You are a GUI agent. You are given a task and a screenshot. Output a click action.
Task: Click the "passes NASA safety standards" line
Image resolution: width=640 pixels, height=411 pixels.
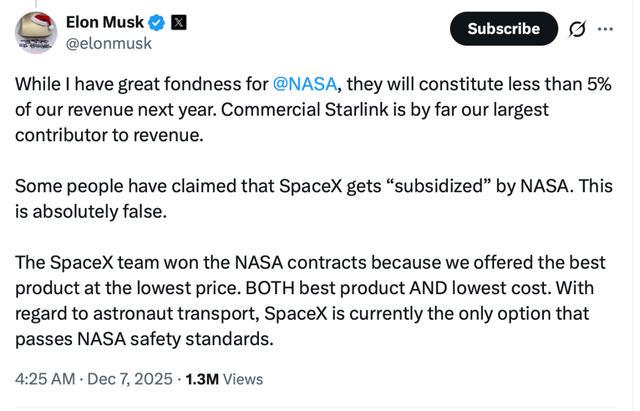point(143,339)
